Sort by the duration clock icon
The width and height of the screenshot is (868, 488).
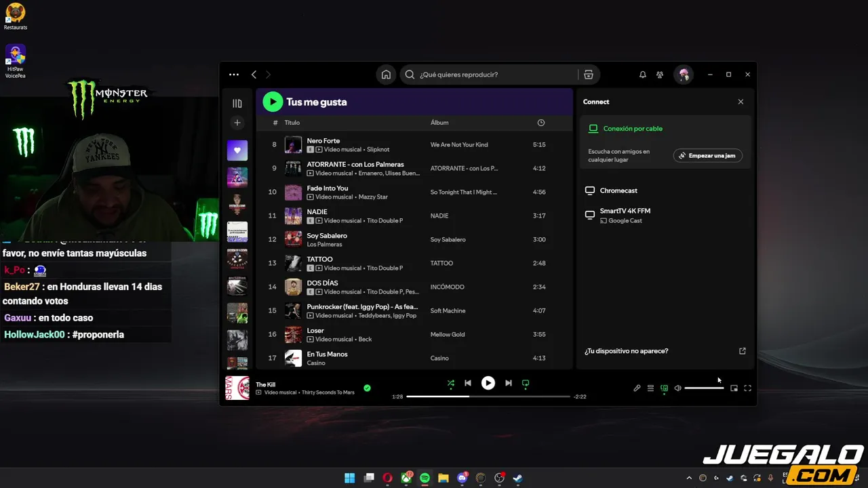tap(540, 123)
